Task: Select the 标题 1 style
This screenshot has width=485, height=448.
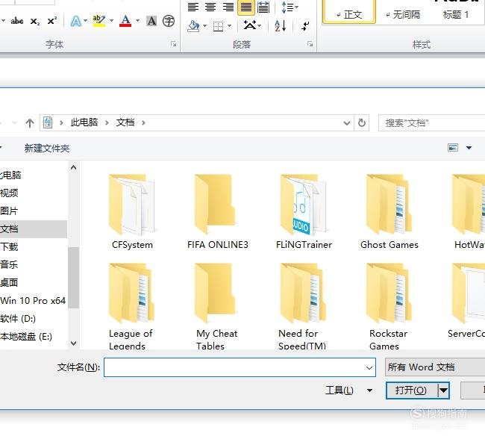Action: [456, 14]
